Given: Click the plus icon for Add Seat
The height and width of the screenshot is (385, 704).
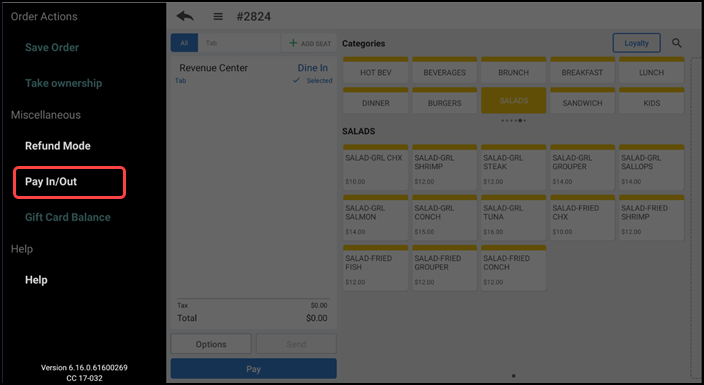Looking at the screenshot, I should [293, 43].
